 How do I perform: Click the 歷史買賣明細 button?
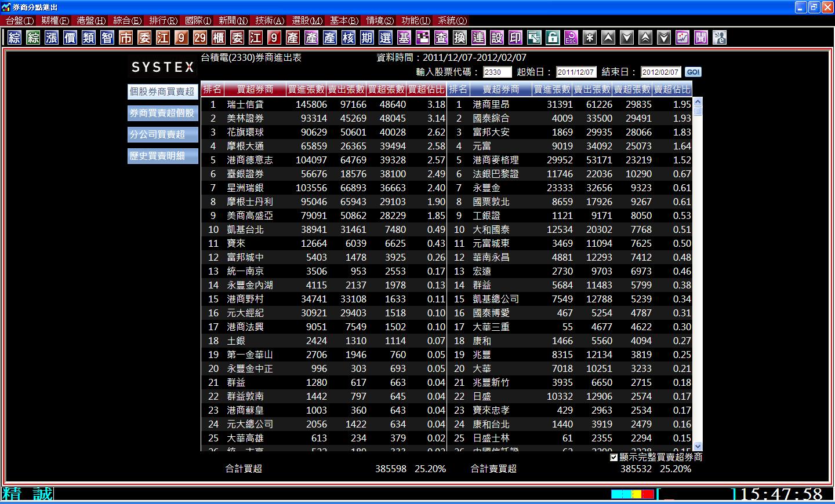pos(162,156)
